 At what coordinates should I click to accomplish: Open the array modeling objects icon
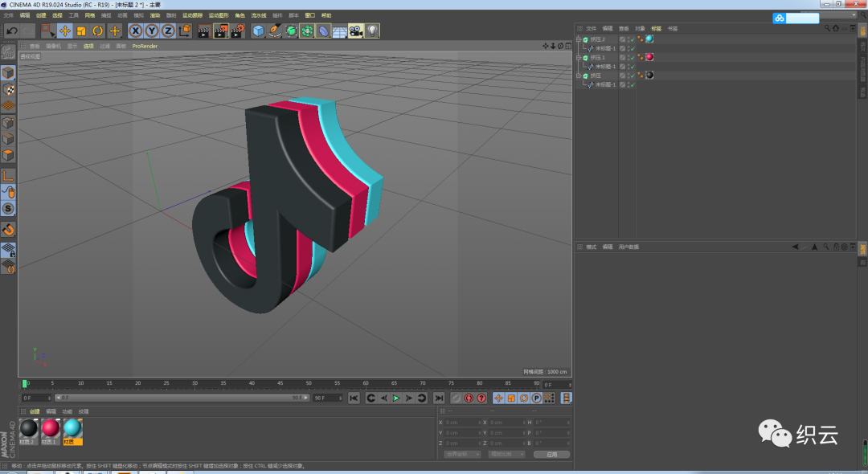(307, 31)
